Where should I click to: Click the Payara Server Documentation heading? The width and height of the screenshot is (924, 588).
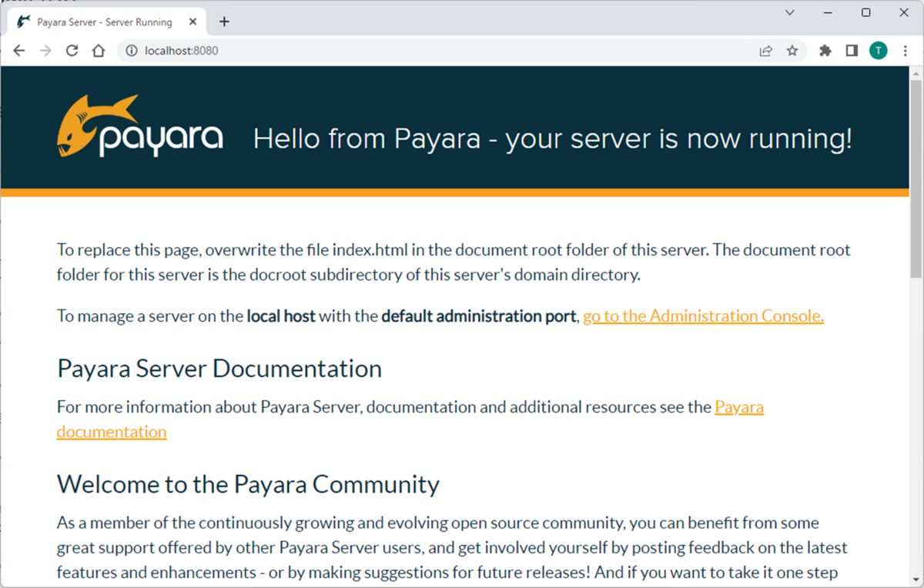click(219, 369)
